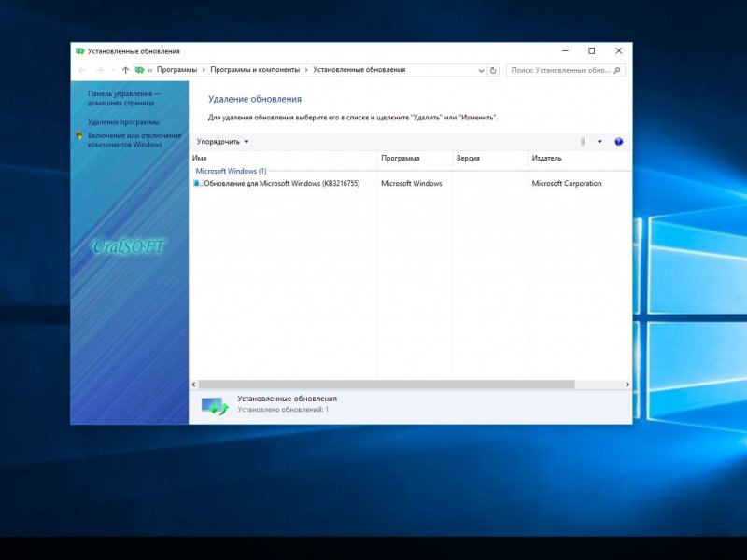Click the KB3216755 update icon
747x560 pixels.
pos(198,183)
